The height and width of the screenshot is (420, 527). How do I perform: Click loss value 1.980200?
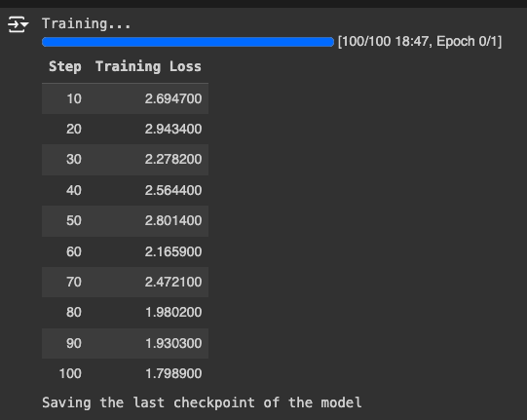(173, 313)
